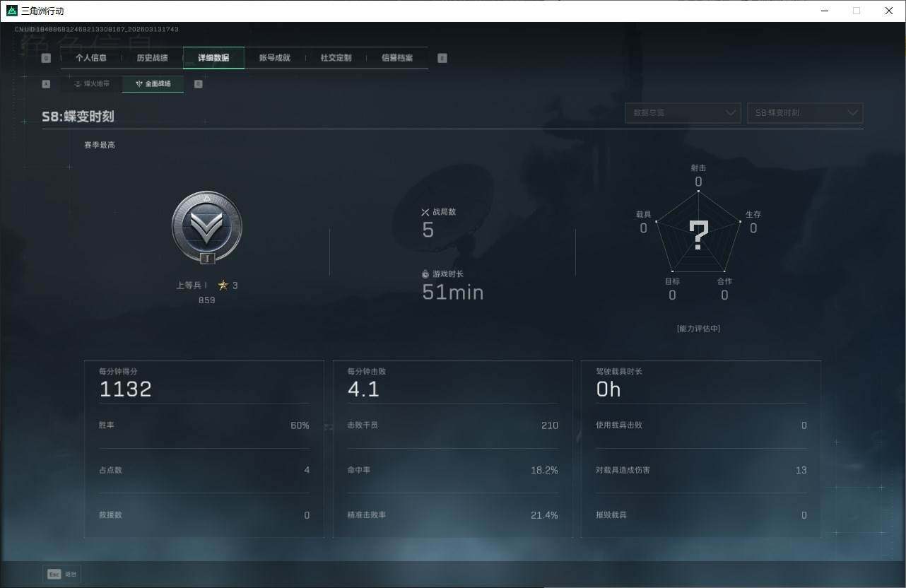Minimize the 三角洲行动 window
Screen dimensions: 906x588
[x=824, y=11]
